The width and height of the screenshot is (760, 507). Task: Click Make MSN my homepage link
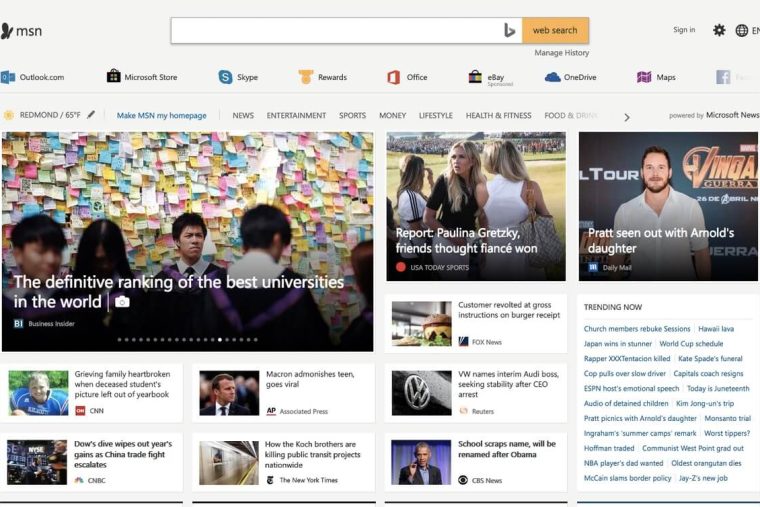(x=161, y=115)
